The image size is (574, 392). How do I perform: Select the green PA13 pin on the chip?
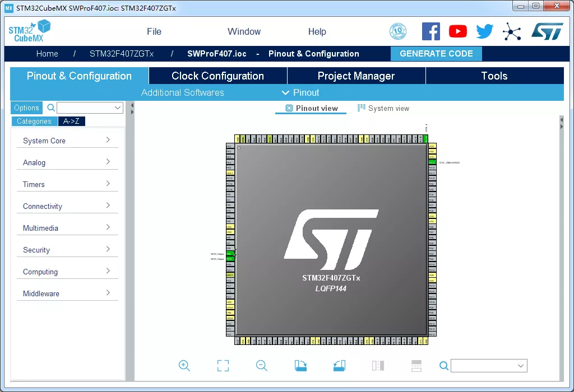tap(432, 162)
